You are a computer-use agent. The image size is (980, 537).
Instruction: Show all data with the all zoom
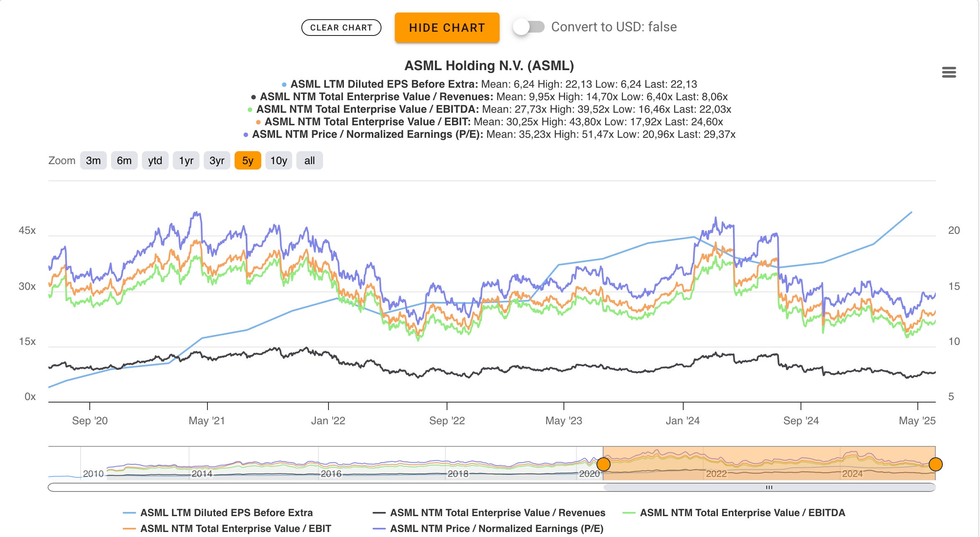tap(309, 161)
